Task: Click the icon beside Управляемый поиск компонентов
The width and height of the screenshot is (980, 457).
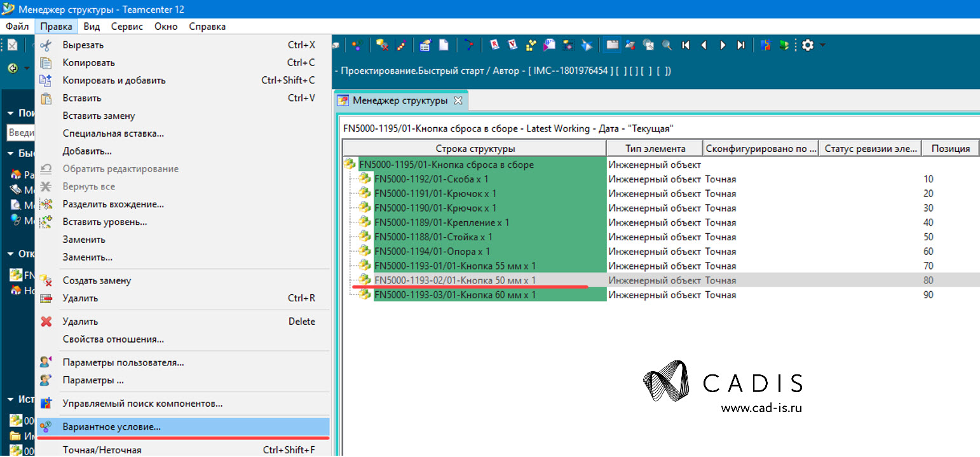Action: [45, 404]
